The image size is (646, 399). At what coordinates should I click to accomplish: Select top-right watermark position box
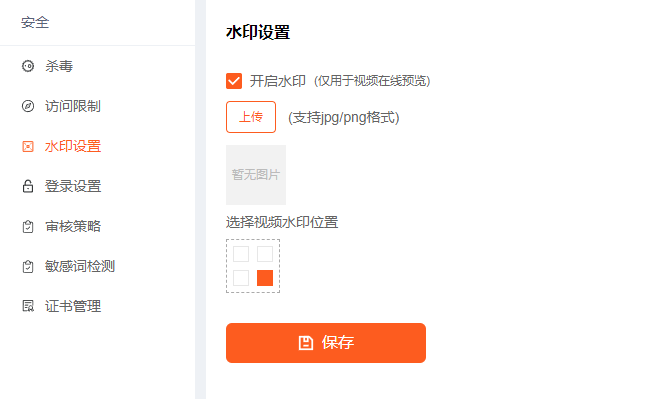[x=265, y=254]
